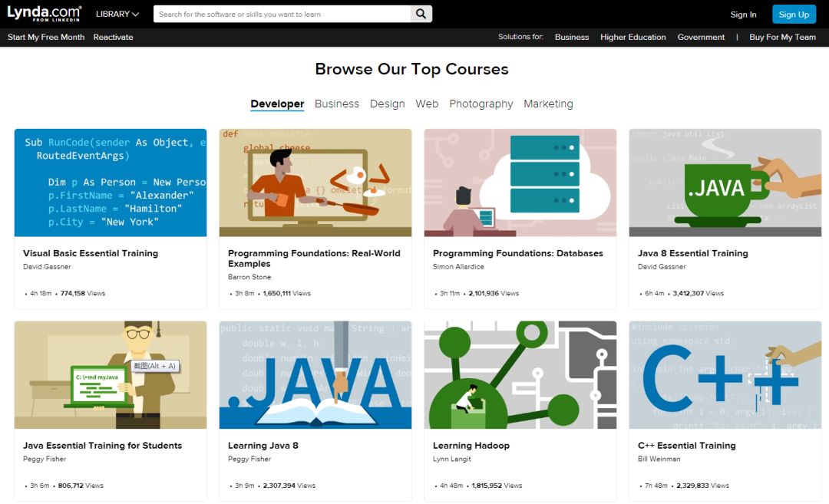Click Visual Basic Essential Training title

point(91,253)
